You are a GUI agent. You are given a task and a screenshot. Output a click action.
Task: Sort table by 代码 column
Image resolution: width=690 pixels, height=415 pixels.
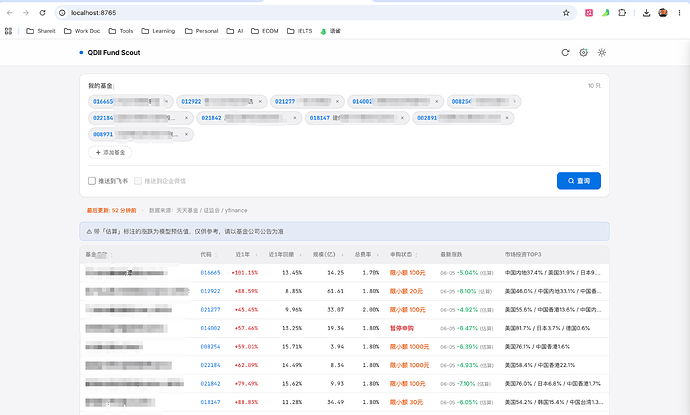209,254
